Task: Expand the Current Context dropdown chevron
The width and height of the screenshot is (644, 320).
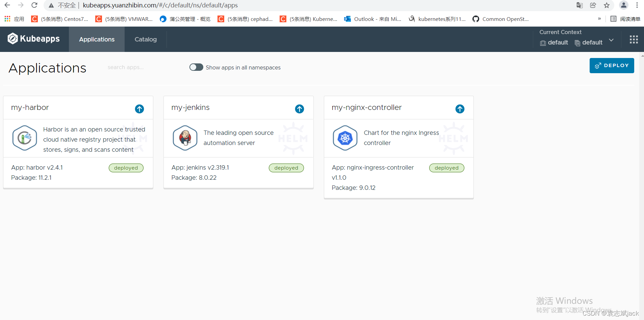Action: coord(611,40)
